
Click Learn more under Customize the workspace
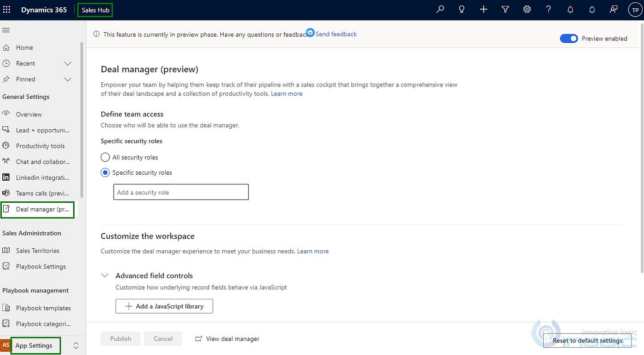pos(313,251)
